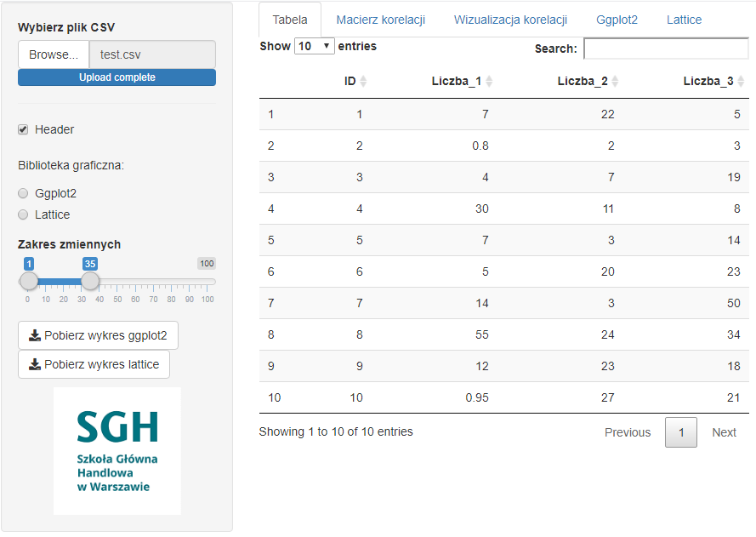Viewport: 756px width, 537px height.
Task: Click the Biblioteka graficzna: label
Action: click(x=71, y=165)
